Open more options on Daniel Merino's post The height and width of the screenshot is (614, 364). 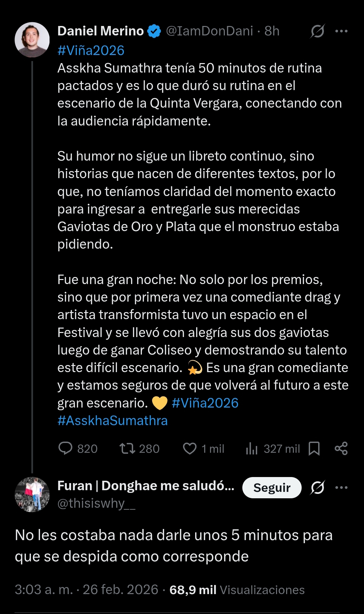(x=341, y=31)
